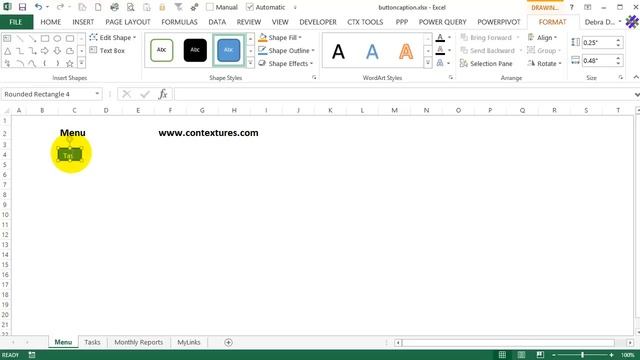Viewport: 640px width, 360px height.
Task: Open the Align dropdown
Action: click(542, 38)
